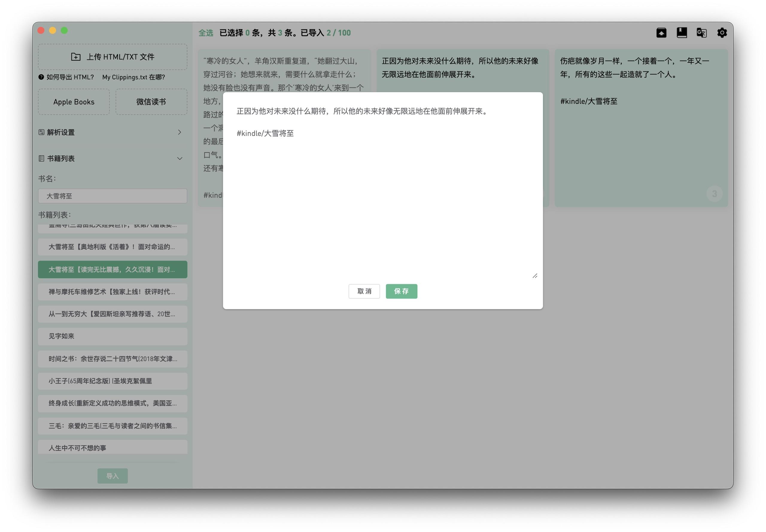Click 取消 to cancel editing
Viewport: 766px width, 532px height.
364,291
